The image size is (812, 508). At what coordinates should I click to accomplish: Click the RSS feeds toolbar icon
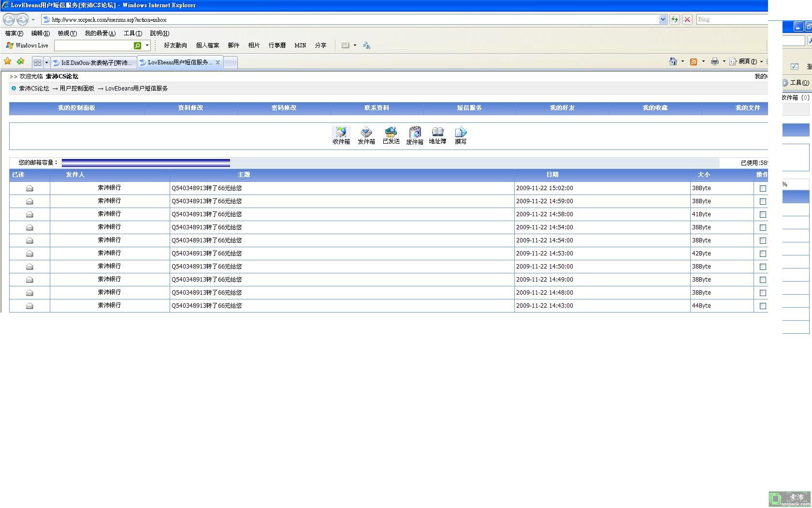(693, 61)
